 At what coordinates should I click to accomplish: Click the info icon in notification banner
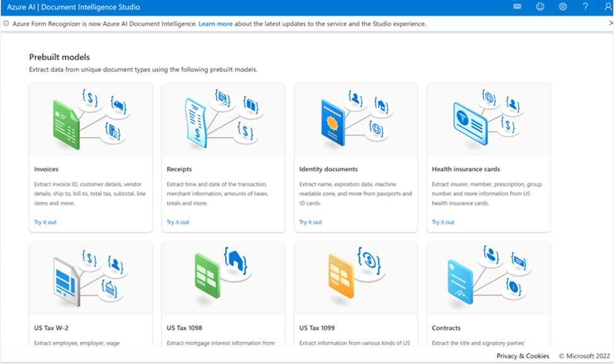click(6, 23)
